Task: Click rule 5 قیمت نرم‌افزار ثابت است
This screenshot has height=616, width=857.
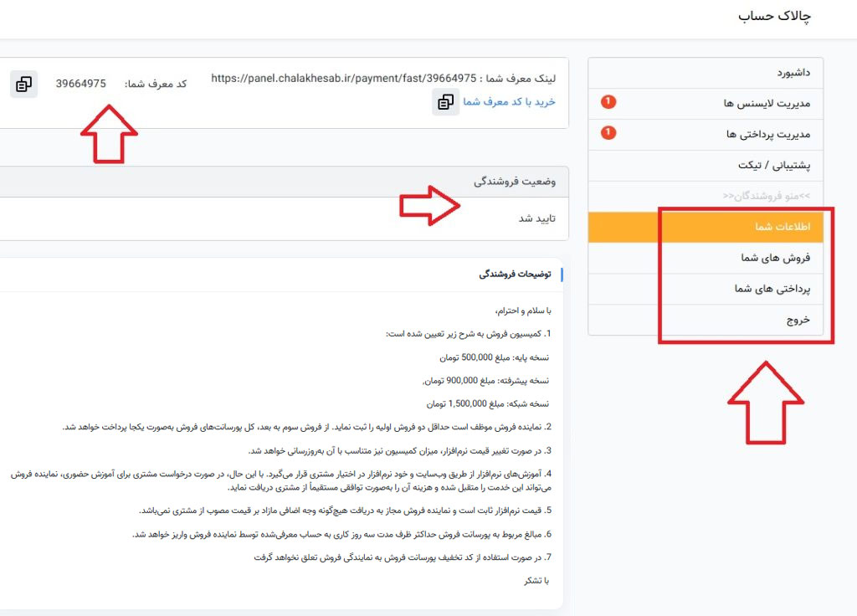Action: pyautogui.click(x=345, y=511)
